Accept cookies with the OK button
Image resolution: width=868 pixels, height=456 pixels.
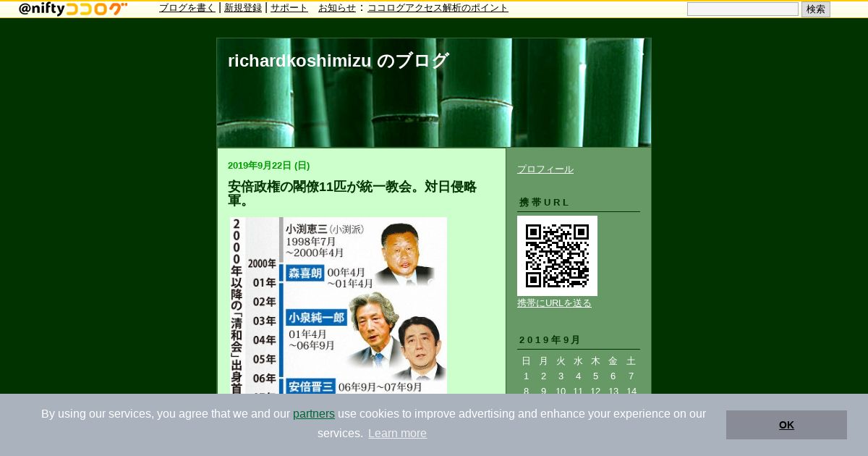click(x=786, y=425)
